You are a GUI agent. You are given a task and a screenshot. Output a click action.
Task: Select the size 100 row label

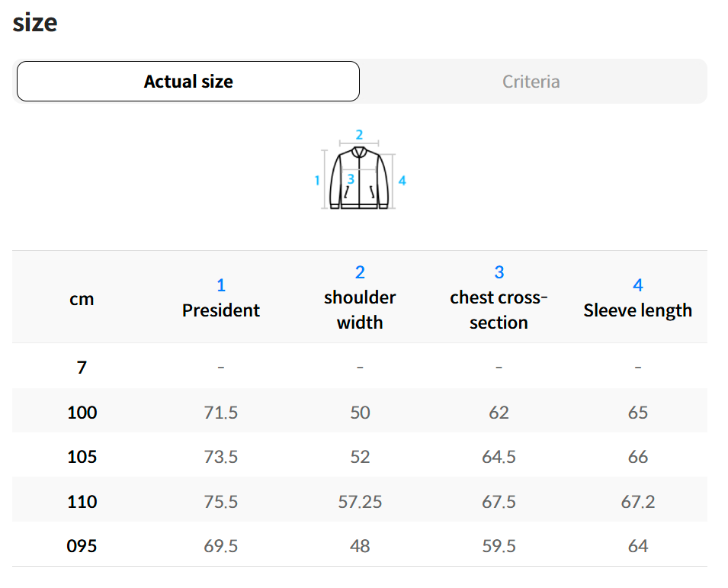(x=82, y=413)
